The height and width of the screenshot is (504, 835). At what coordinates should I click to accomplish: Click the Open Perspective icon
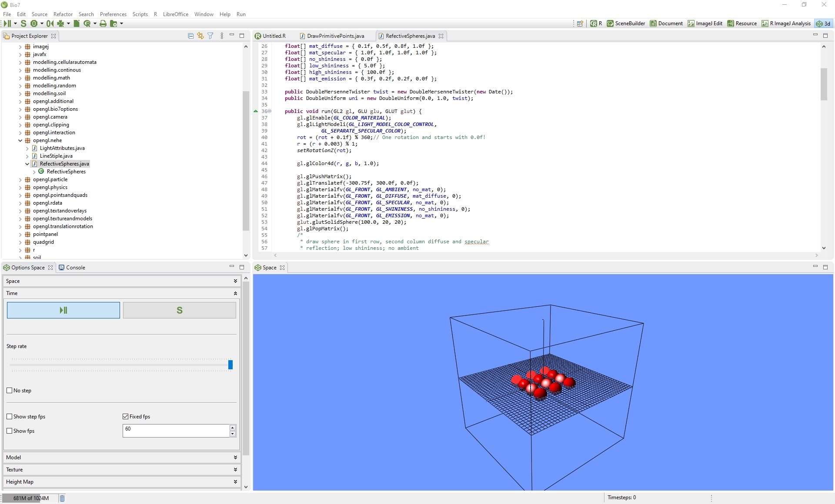pos(580,23)
